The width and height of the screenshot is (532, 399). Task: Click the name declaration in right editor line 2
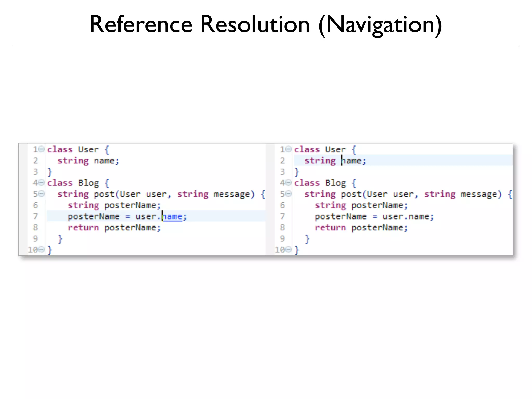click(351, 161)
